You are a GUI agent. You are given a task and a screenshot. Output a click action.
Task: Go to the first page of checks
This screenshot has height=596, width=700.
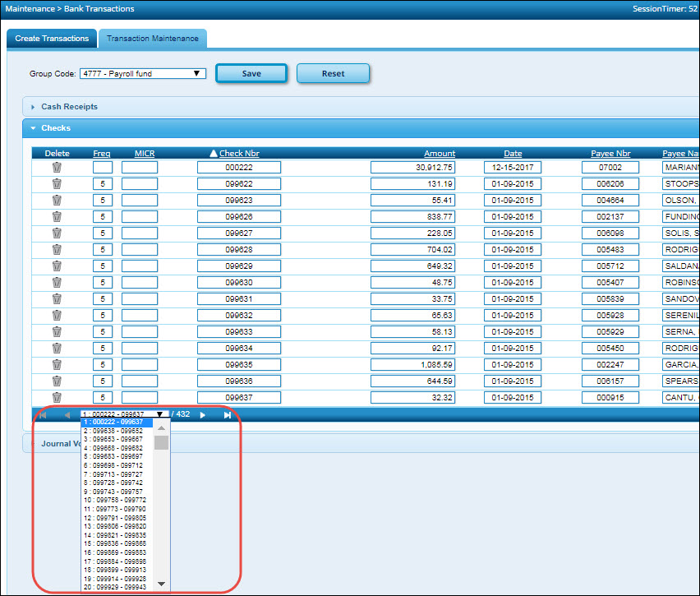tap(42, 415)
